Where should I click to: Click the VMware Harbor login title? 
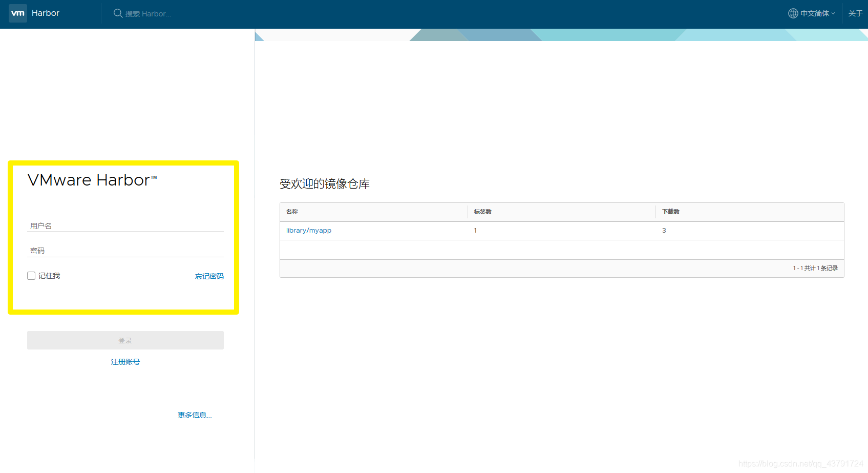92,180
